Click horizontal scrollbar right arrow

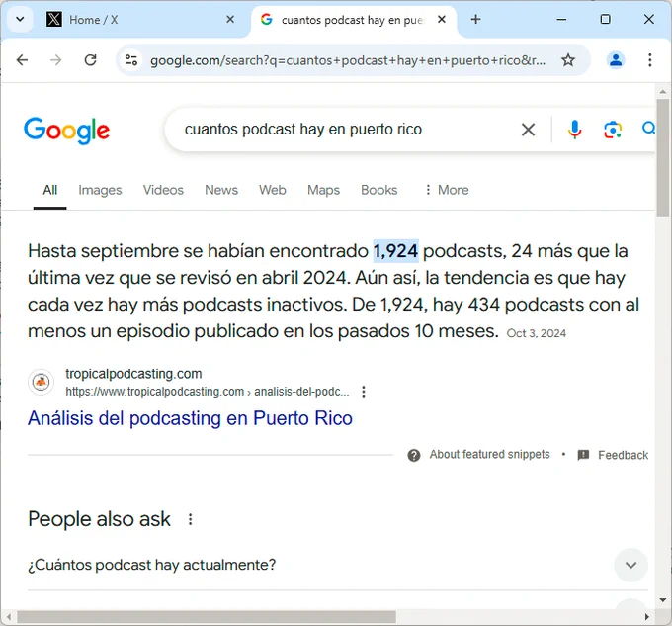[647, 617]
